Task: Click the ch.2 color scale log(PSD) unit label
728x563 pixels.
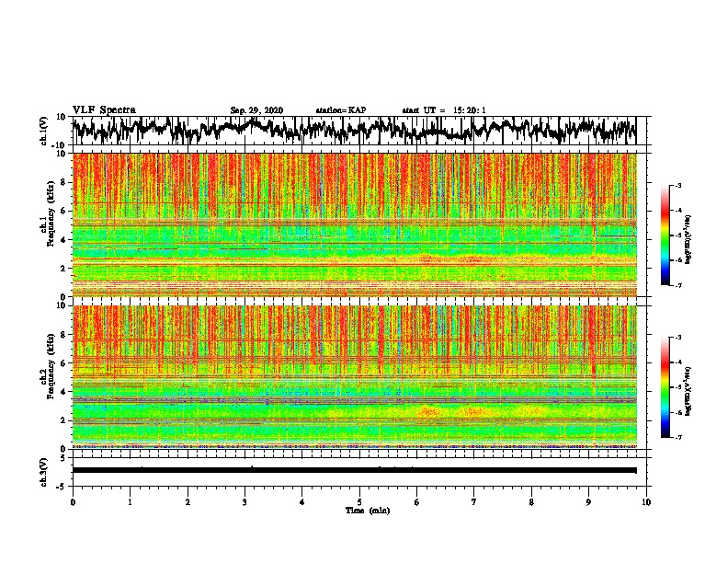Action: (x=688, y=391)
